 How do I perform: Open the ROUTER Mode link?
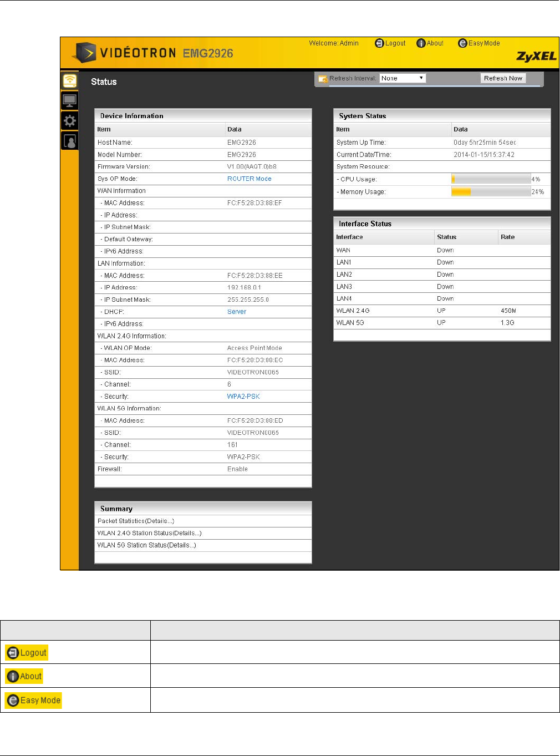point(249,179)
